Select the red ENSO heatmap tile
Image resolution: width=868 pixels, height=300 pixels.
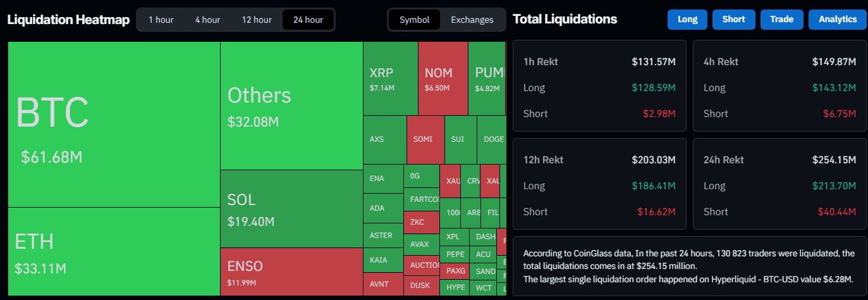pyautogui.click(x=291, y=271)
